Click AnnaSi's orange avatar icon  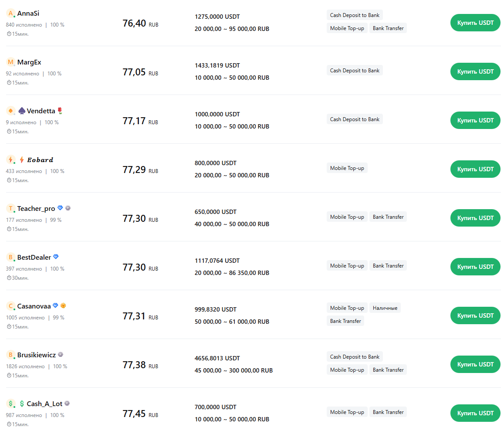click(10, 14)
